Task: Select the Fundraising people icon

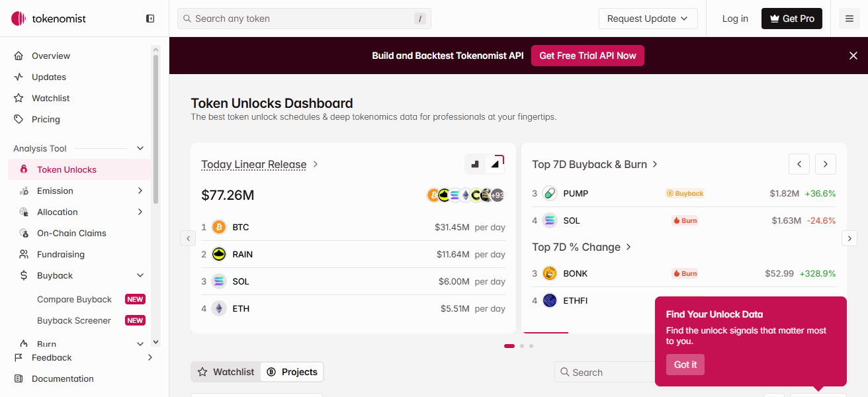Action: 22,254
